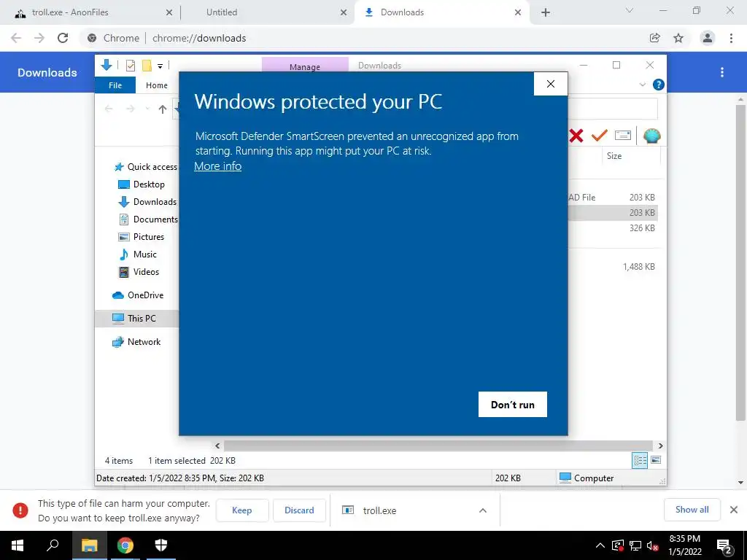Click the More info link in SmartScreen dialog
This screenshot has height=560, width=747.
(x=217, y=166)
